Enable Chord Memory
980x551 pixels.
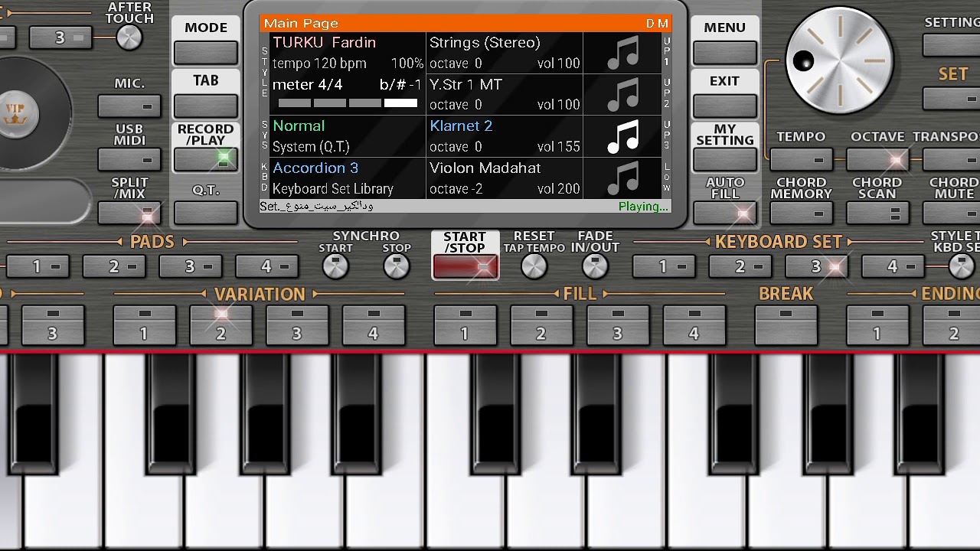click(801, 213)
